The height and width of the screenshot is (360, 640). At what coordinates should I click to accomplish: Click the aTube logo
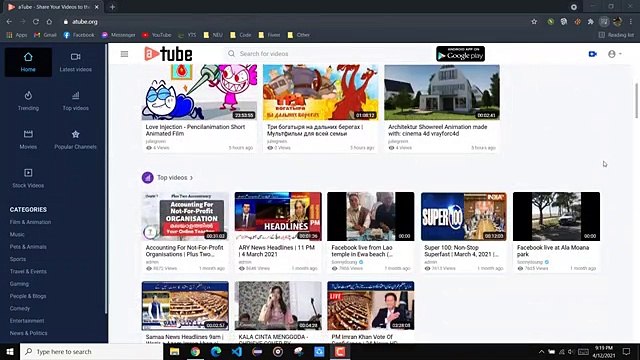click(168, 54)
